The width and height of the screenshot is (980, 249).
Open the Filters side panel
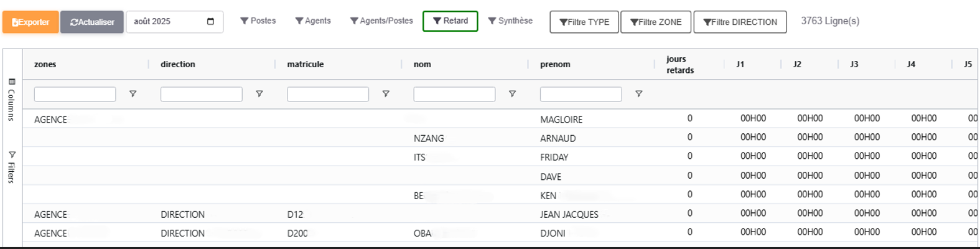pos(11,167)
